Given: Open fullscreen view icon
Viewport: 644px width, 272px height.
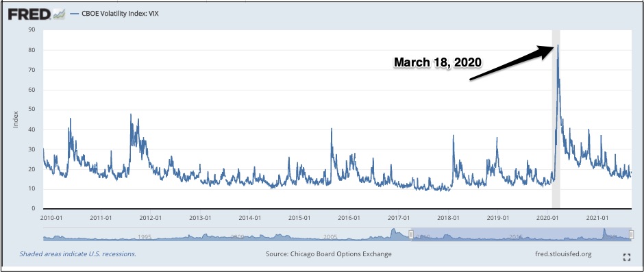Looking at the screenshot, I should pyautogui.click(x=626, y=258).
